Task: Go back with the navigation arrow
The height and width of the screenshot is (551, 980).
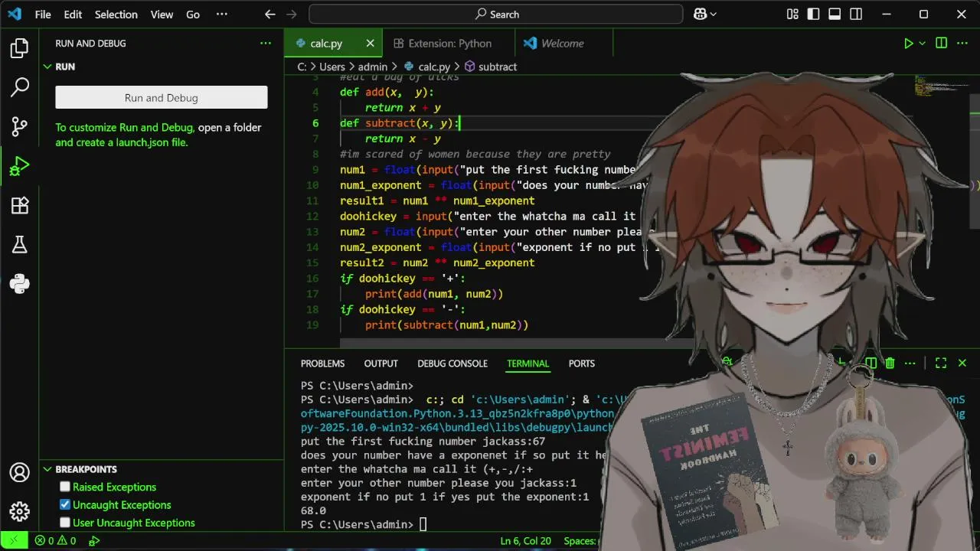Action: 269,14
